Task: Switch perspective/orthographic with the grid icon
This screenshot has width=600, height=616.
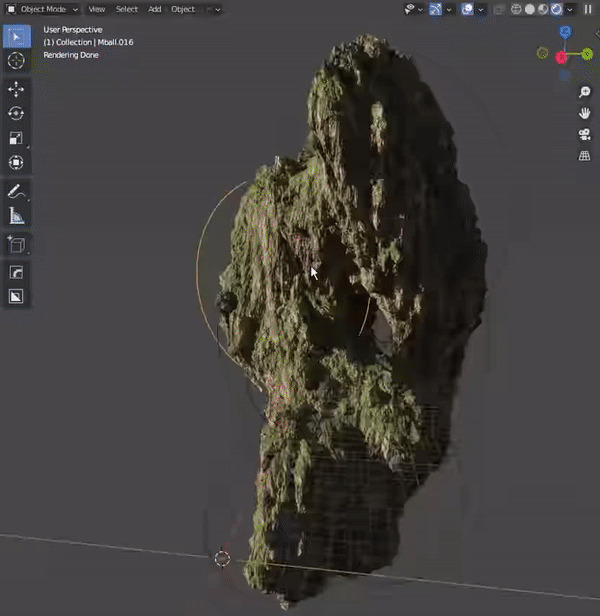Action: tap(585, 156)
